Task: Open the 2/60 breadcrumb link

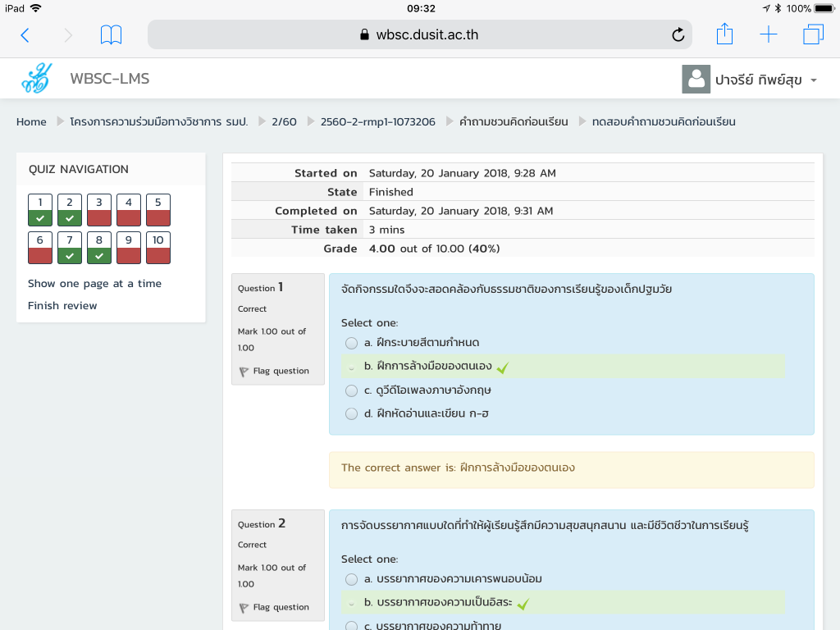Action: pos(284,122)
